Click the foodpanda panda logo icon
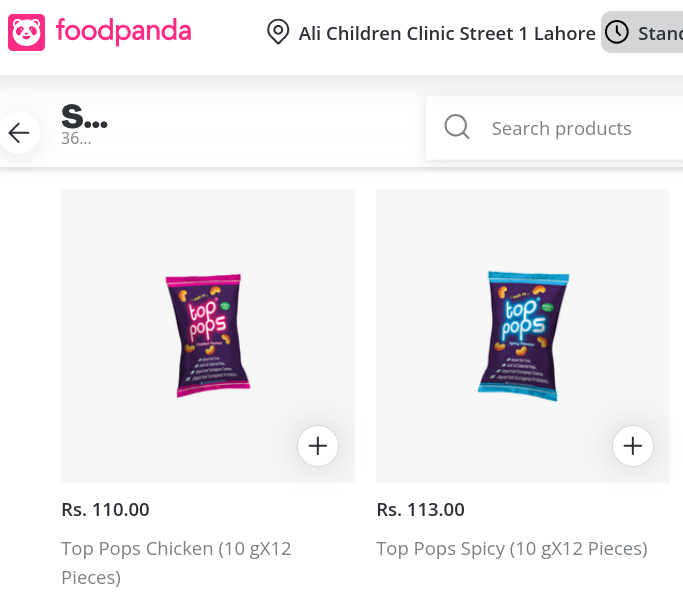 point(27,32)
